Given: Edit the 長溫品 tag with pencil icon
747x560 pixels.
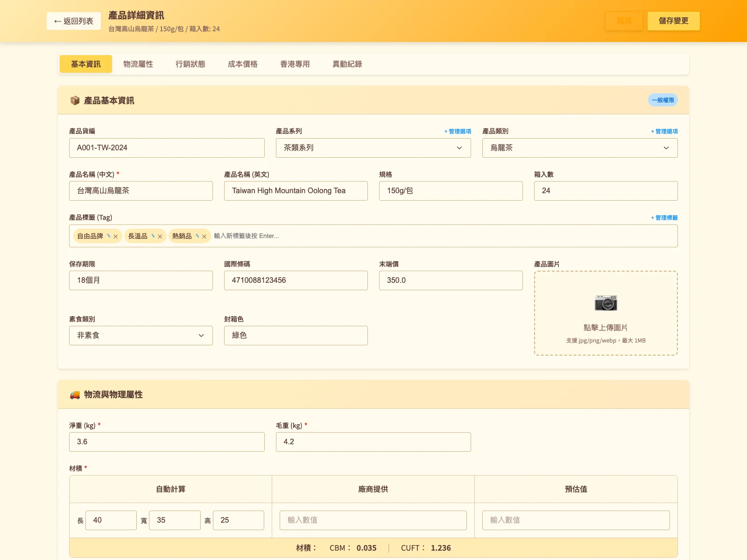Looking at the screenshot, I should (x=153, y=236).
